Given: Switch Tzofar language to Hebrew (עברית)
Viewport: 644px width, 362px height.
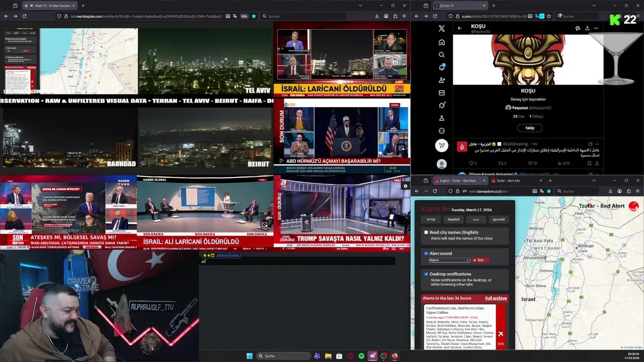Looking at the screenshot, I should coord(431,219).
